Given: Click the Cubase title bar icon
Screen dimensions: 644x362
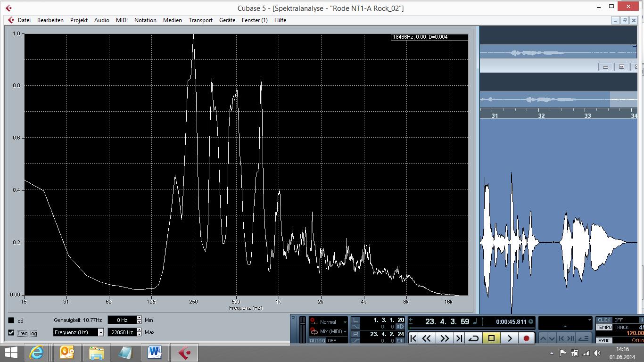Looking at the screenshot, I should click(x=8, y=8).
